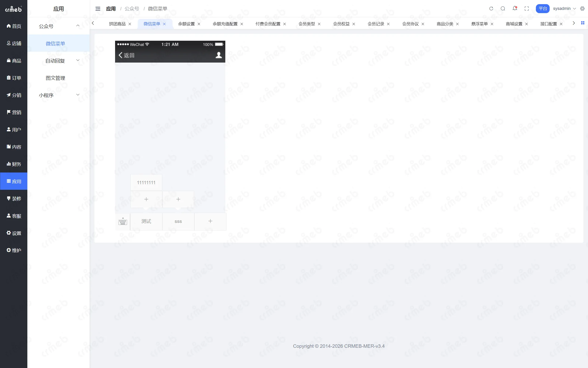
Task: Select 图文管理 in the submenu
Action: coord(58,78)
